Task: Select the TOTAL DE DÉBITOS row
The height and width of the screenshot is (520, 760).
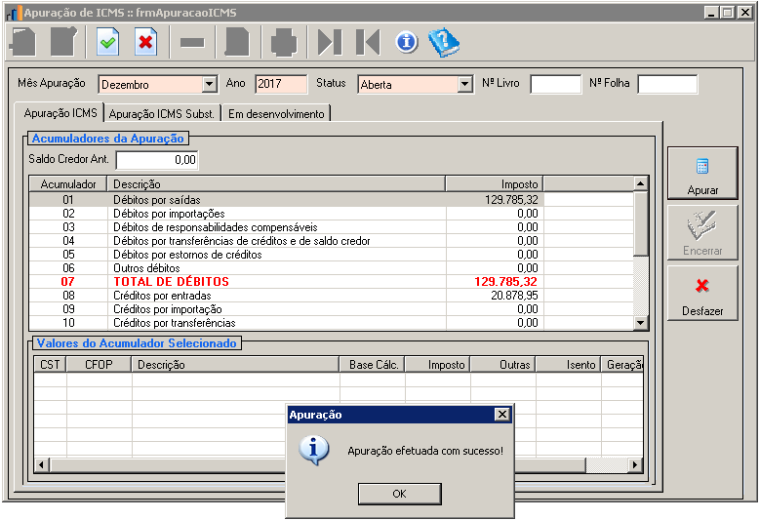Action: click(331, 282)
